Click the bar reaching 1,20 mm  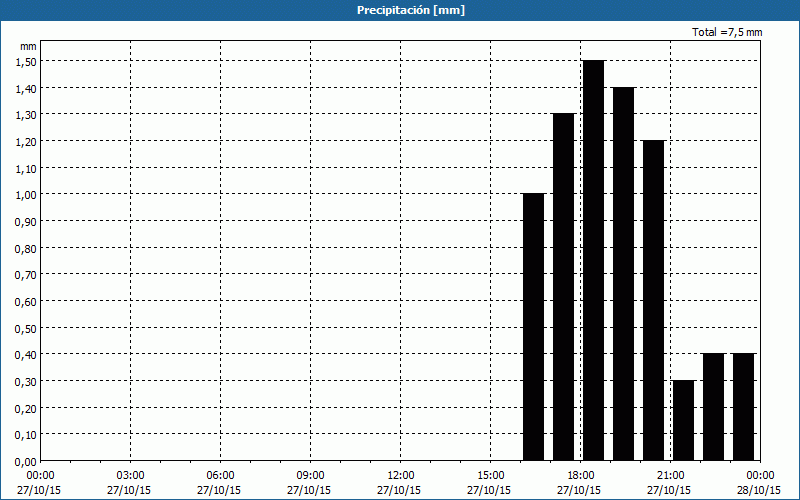click(x=654, y=301)
